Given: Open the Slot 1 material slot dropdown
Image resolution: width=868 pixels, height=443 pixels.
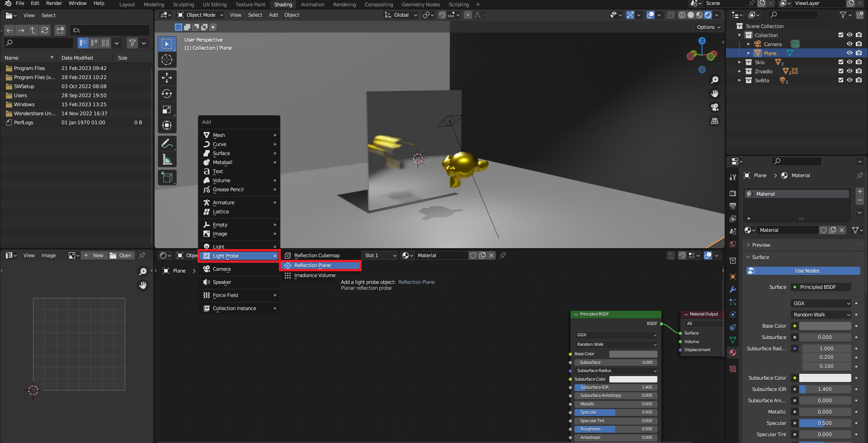Looking at the screenshot, I should coord(380,255).
